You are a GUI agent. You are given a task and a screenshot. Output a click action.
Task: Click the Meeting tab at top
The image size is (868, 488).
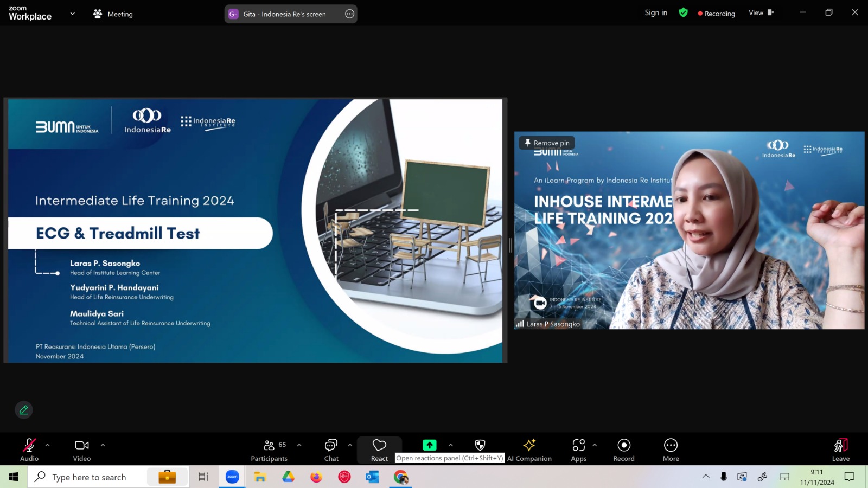coord(113,14)
